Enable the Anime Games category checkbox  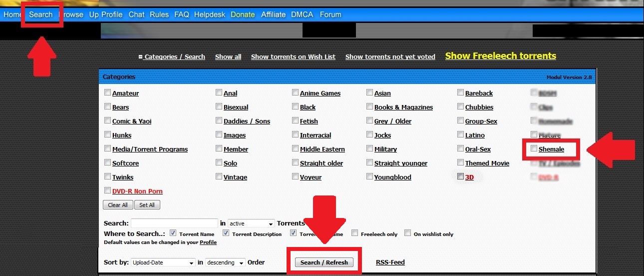coord(296,92)
